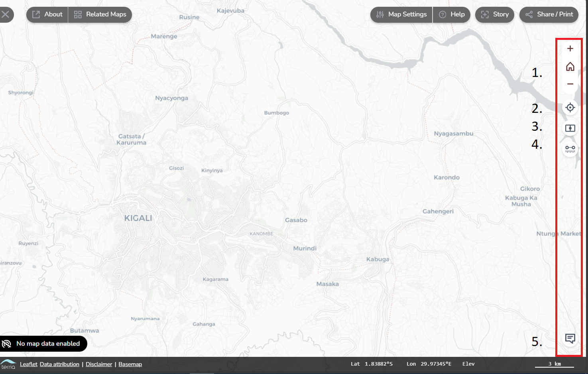Enable the split-screen compare tool
This screenshot has height=374, width=588.
point(570,128)
